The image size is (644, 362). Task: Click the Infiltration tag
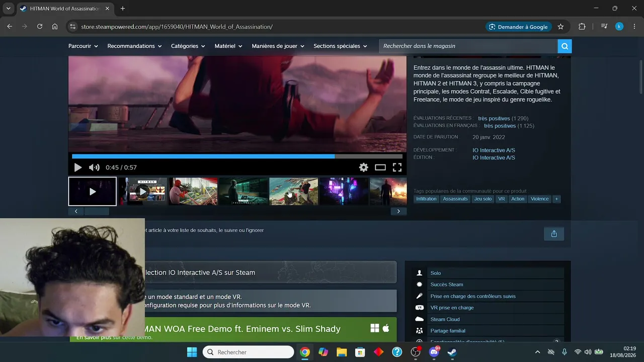[x=427, y=199]
